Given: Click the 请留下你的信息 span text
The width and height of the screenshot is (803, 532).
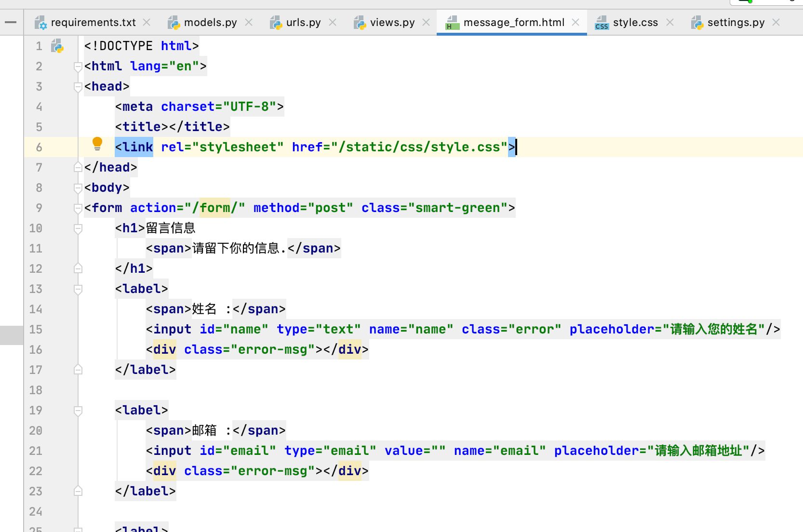Looking at the screenshot, I should [239, 248].
